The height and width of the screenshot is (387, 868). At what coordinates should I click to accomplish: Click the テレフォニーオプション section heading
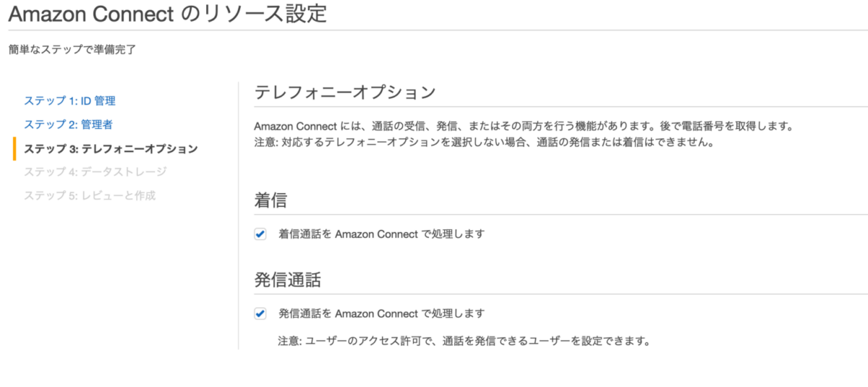[x=345, y=93]
